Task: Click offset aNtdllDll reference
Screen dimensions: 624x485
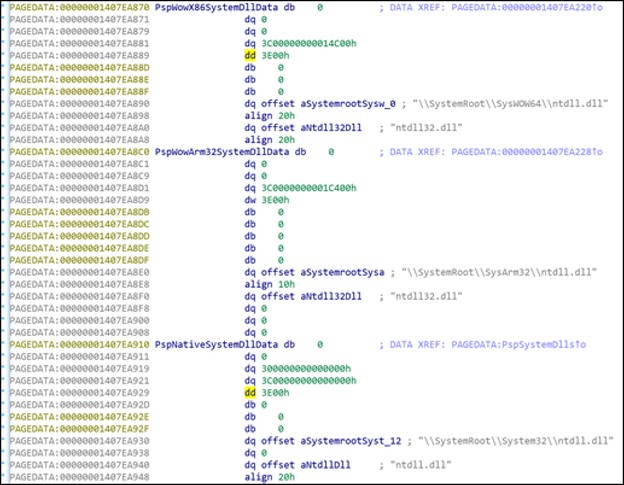Action: (306, 465)
